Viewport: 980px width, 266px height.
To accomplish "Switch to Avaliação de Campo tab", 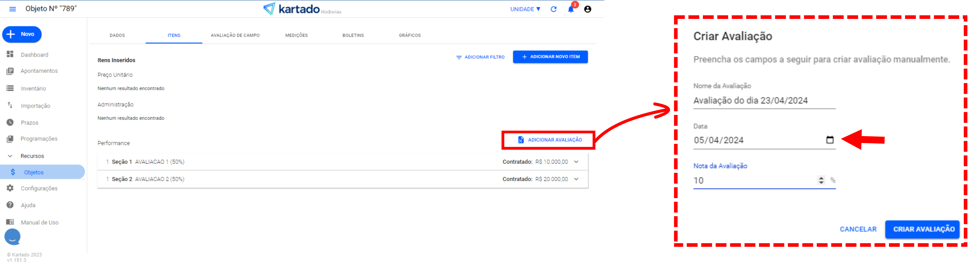I will tap(235, 35).
